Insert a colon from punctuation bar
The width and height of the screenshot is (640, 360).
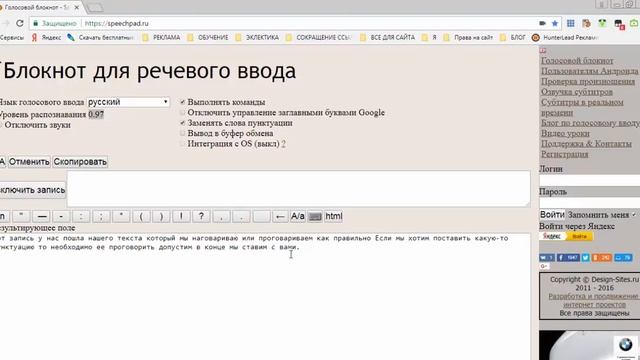tap(81, 216)
